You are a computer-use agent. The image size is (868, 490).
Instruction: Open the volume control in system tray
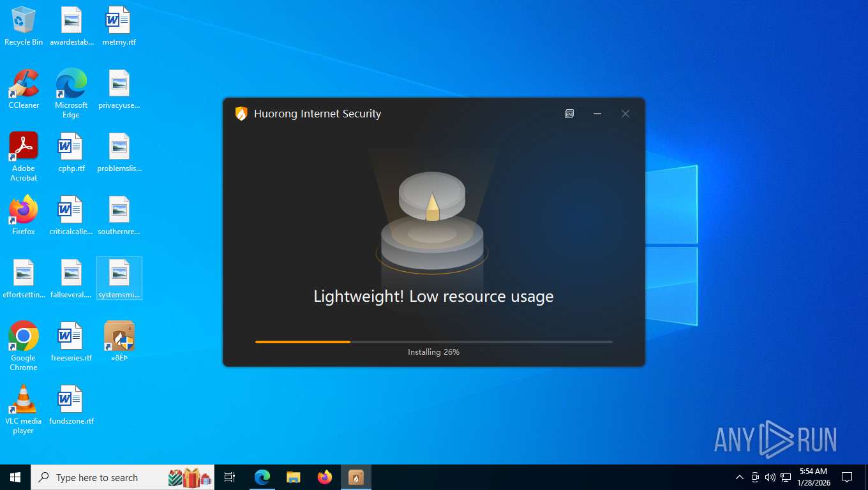pyautogui.click(x=770, y=477)
